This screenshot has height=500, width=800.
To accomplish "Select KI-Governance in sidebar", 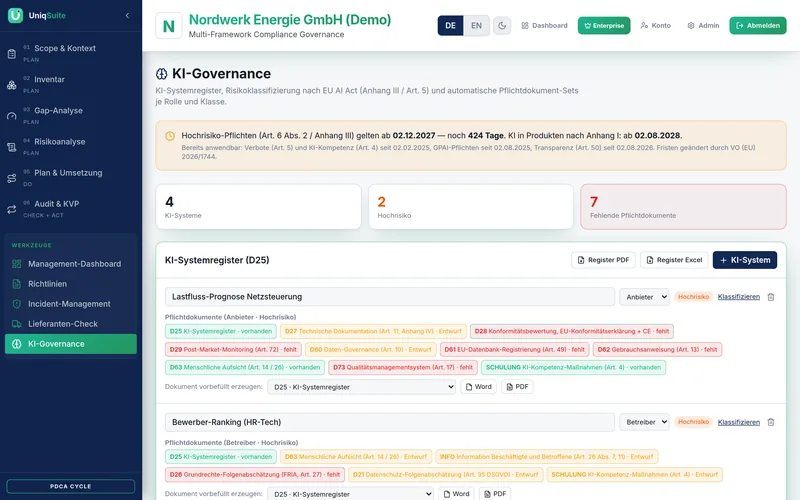I will [x=70, y=344].
